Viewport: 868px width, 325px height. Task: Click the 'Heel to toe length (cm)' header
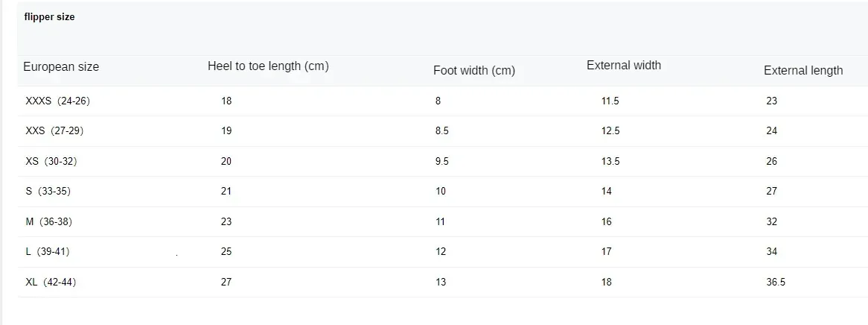(268, 66)
